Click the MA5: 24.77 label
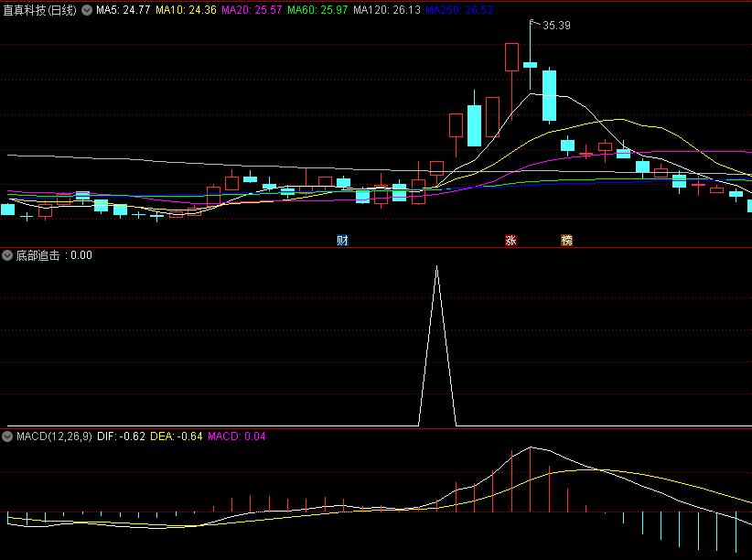Image resolution: width=752 pixels, height=560 pixels. (124, 10)
